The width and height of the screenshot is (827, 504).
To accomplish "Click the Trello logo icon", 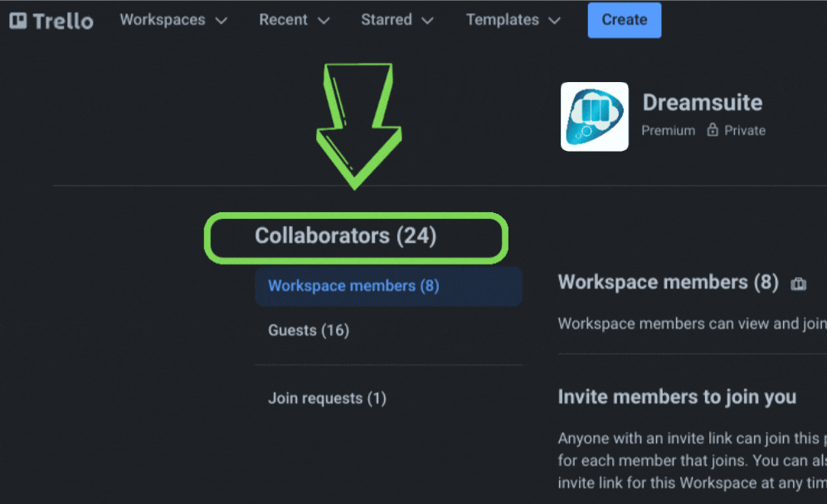I will point(18,20).
